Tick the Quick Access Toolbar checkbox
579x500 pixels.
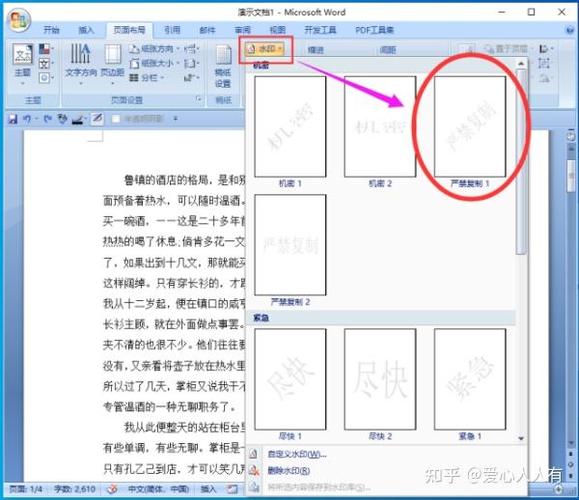[116, 119]
